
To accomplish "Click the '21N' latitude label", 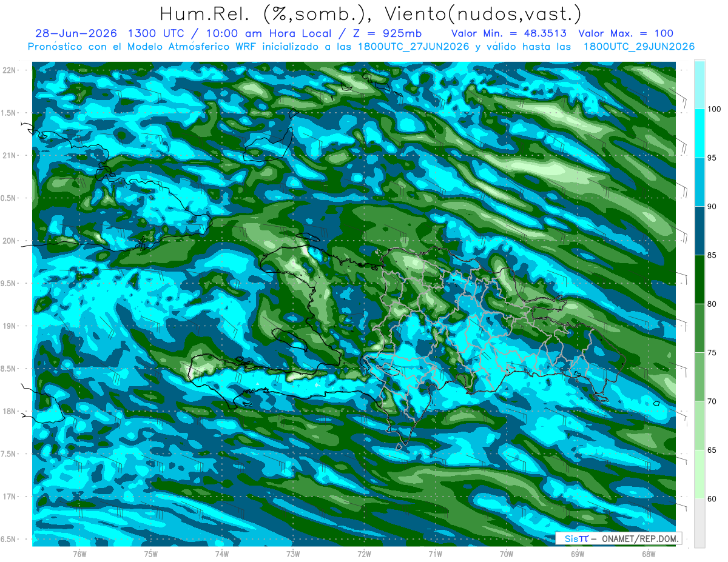I will coord(10,155).
